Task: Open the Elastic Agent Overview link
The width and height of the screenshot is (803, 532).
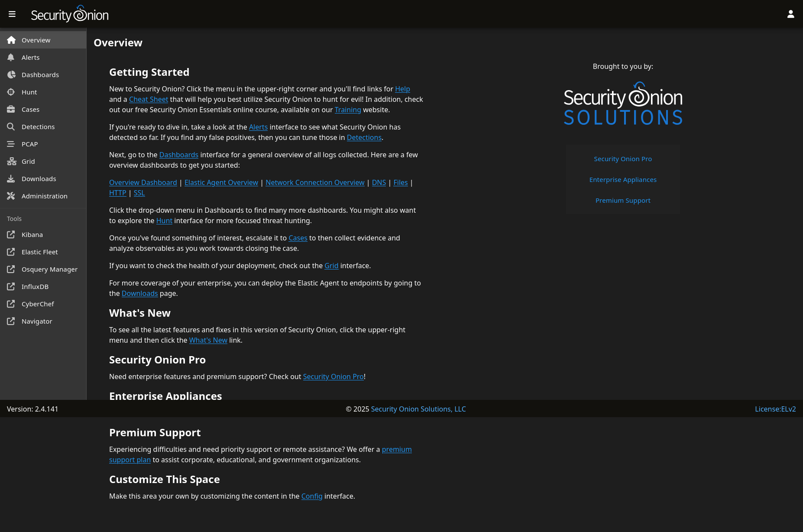Action: (221, 182)
